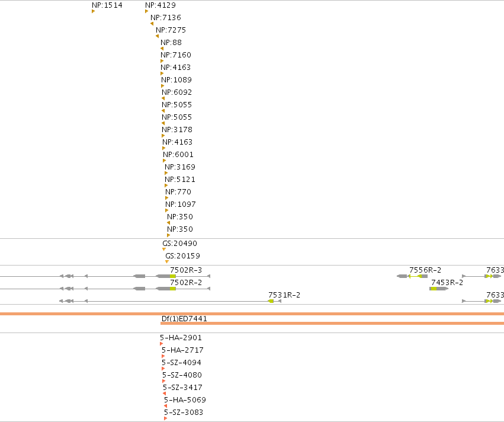Click the orange Df(1)ED7441 deficiency bar

point(332,323)
